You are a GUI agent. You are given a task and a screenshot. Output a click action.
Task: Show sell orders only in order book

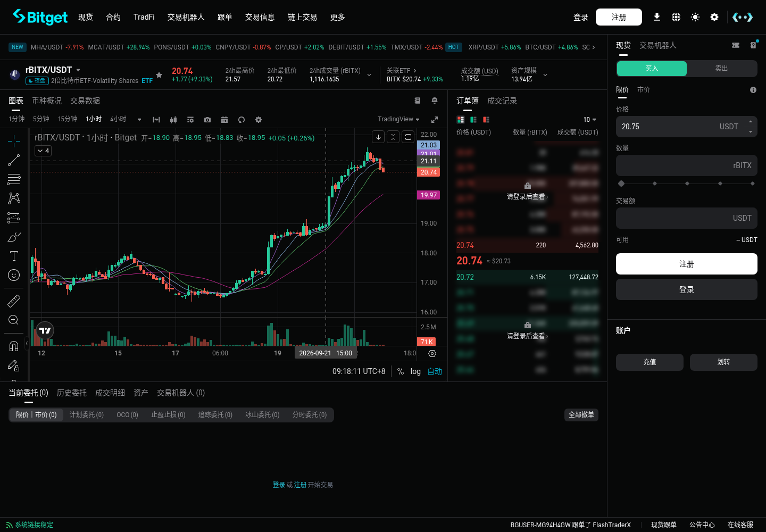pyautogui.click(x=486, y=120)
